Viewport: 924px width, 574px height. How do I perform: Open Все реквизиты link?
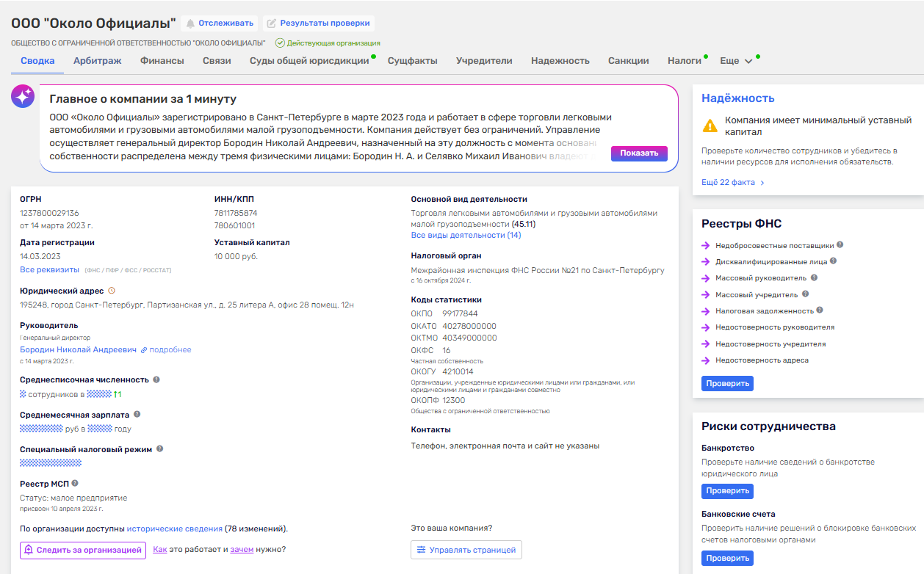(49, 270)
